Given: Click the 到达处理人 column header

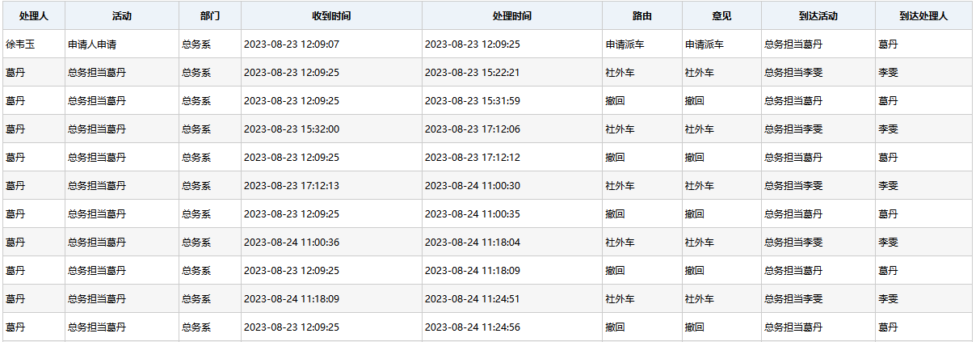Looking at the screenshot, I should pyautogui.click(x=923, y=15).
